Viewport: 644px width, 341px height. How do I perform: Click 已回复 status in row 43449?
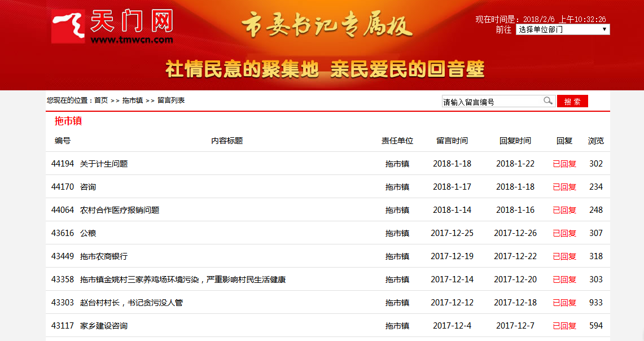click(564, 256)
